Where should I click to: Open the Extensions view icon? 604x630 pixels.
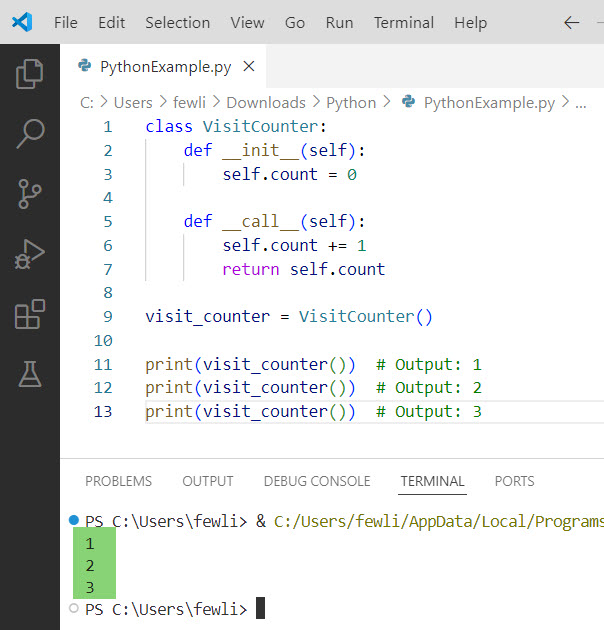point(29,314)
